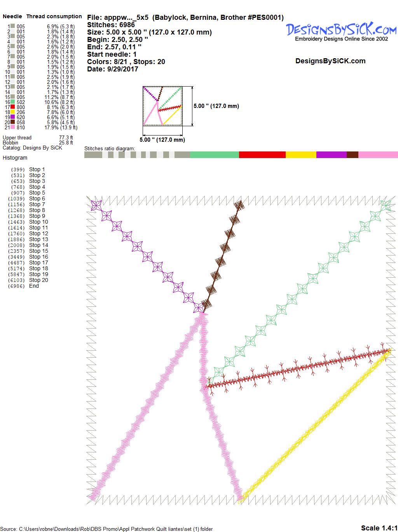
Task: Click the Scale 1.4:1 label
Action: pyautogui.click(x=379, y=528)
